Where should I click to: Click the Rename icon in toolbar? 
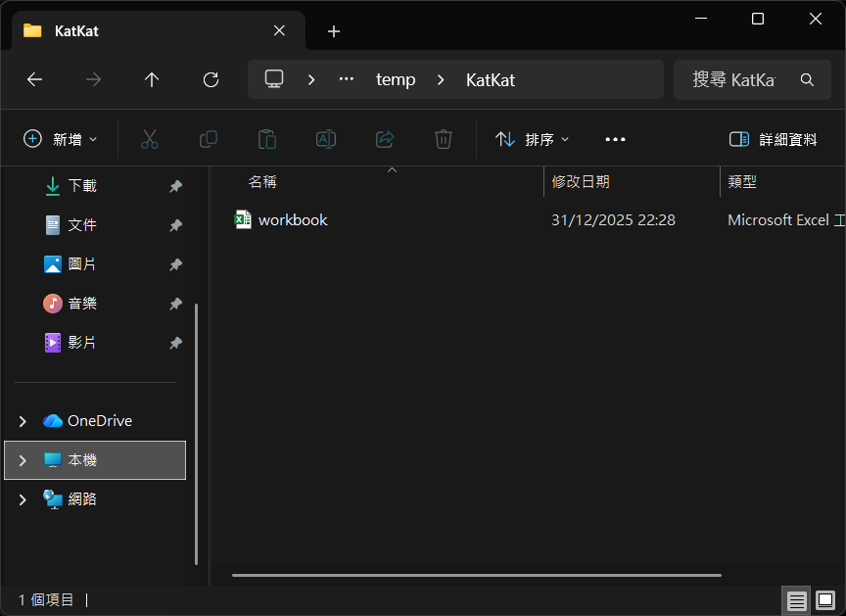point(326,139)
